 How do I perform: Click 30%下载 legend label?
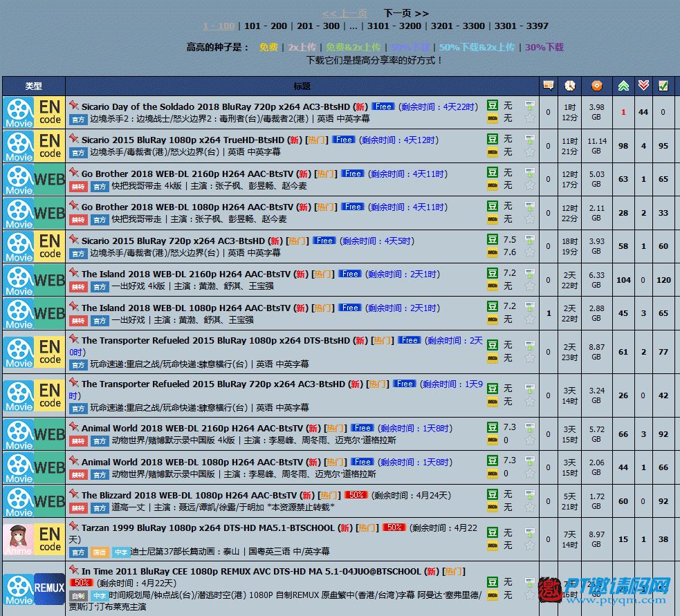click(x=544, y=47)
